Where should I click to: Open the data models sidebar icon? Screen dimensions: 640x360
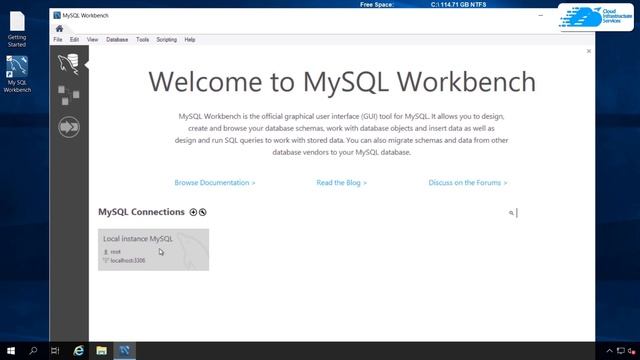(68, 95)
